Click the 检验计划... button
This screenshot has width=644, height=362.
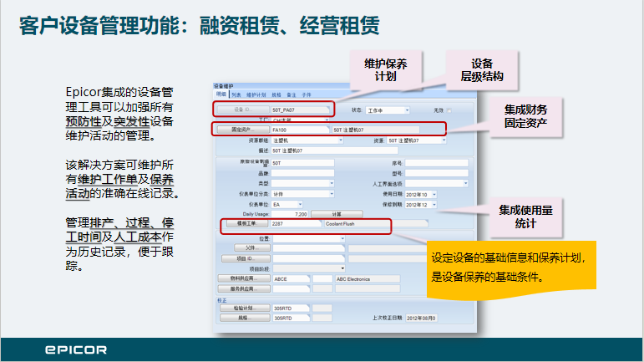click(245, 308)
